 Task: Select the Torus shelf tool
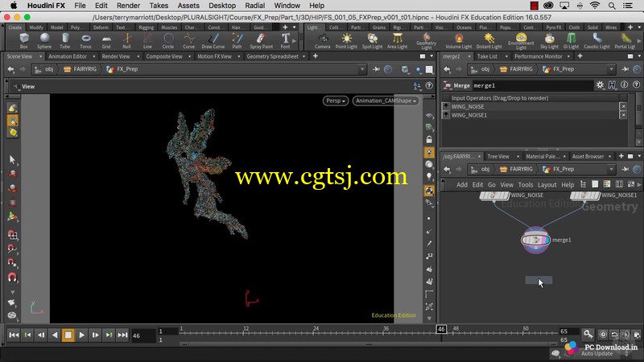click(x=85, y=41)
